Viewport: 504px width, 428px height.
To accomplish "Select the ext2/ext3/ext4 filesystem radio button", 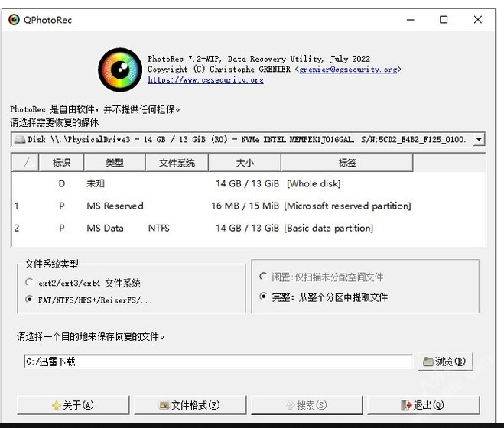I will 29,283.
